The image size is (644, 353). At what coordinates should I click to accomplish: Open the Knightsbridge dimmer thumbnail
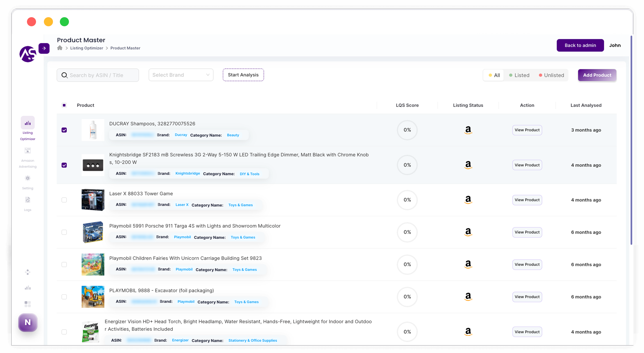(x=93, y=165)
